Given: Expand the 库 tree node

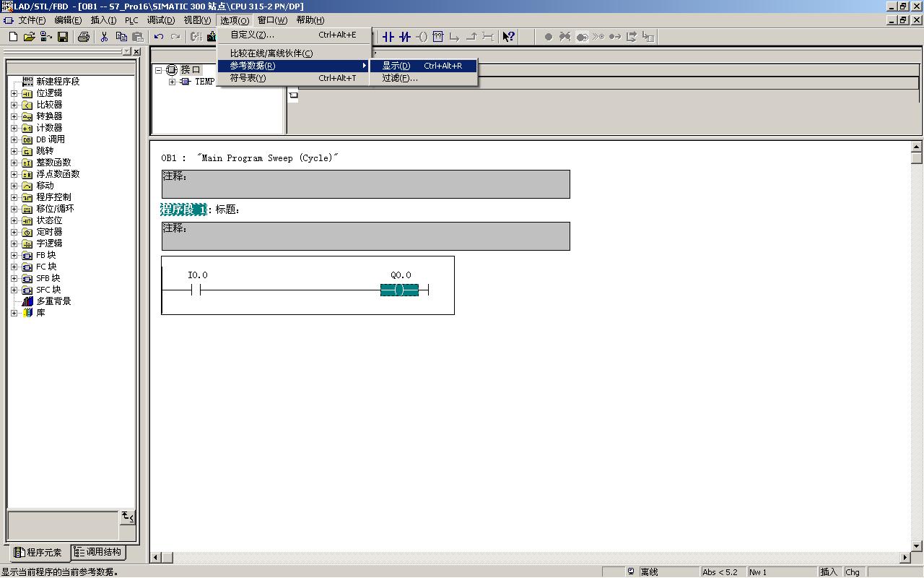Looking at the screenshot, I should coord(14,313).
